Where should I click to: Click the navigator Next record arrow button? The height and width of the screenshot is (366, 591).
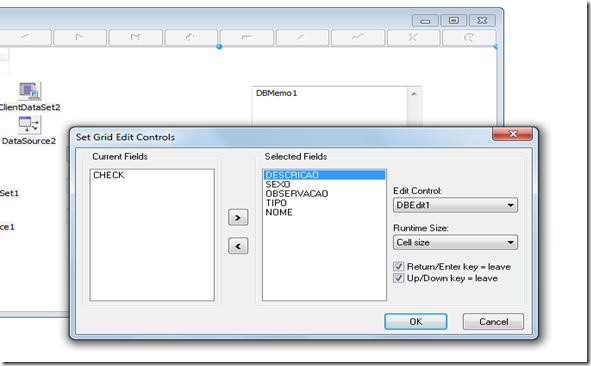click(x=80, y=37)
